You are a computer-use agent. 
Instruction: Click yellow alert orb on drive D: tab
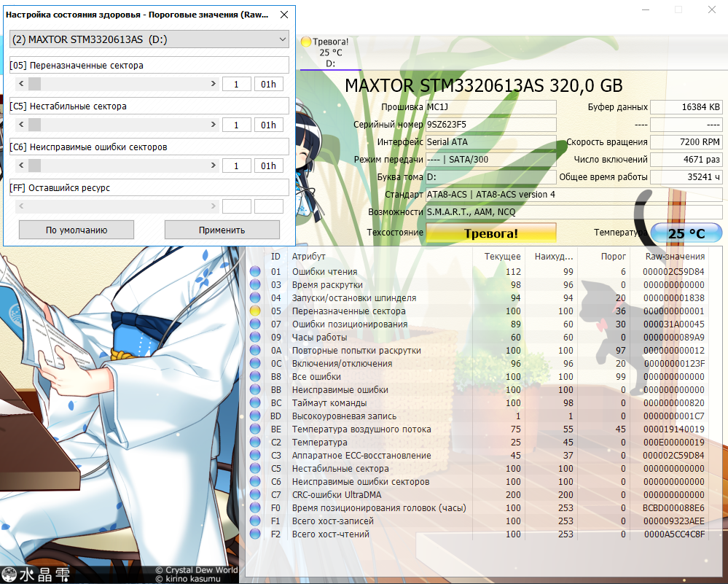point(306,42)
